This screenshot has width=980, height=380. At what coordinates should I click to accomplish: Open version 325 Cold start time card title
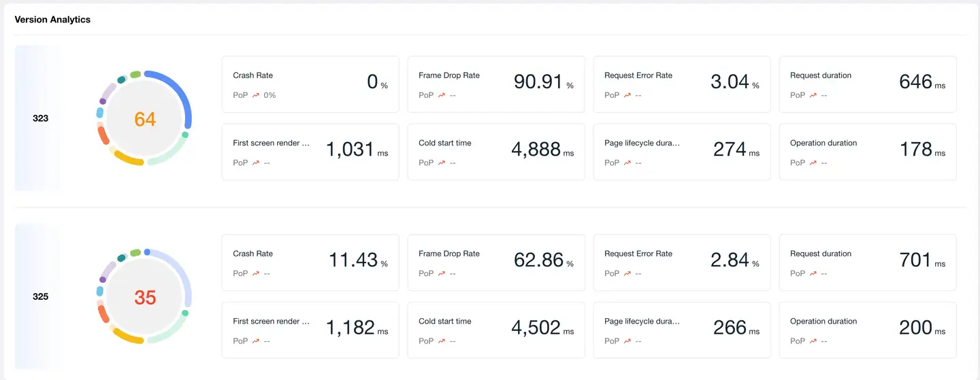pyautogui.click(x=445, y=322)
